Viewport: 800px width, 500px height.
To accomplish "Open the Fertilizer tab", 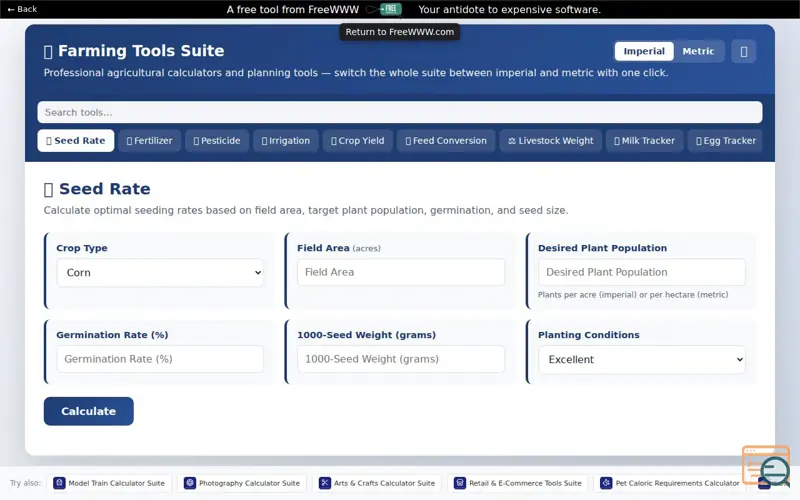I will coord(149,141).
